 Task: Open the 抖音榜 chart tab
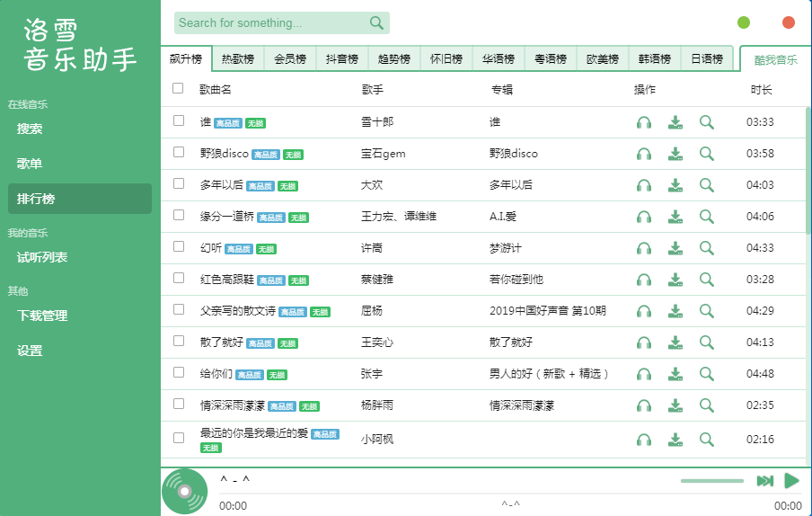point(342,59)
